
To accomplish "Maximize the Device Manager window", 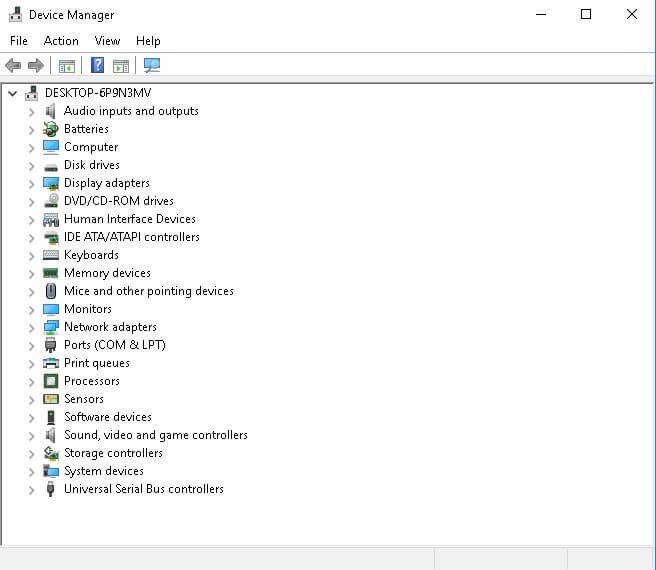I will [586, 14].
